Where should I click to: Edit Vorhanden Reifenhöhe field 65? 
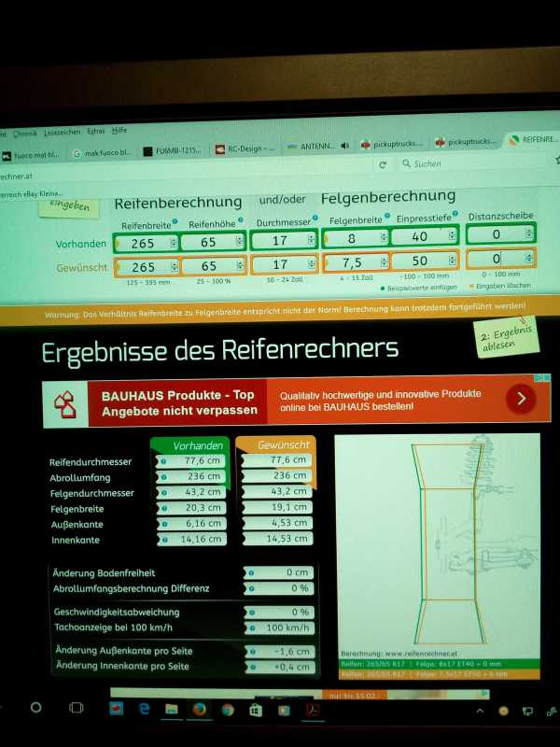tap(213, 242)
